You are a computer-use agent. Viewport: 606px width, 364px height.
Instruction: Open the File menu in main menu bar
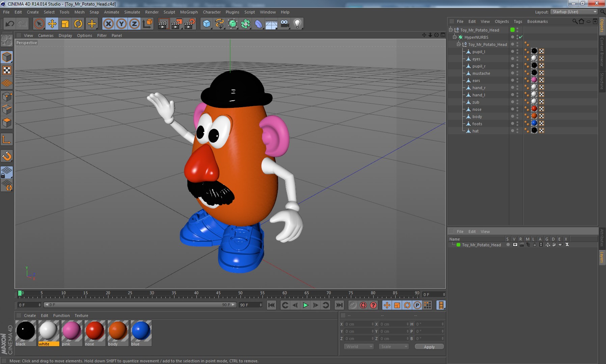click(x=6, y=12)
